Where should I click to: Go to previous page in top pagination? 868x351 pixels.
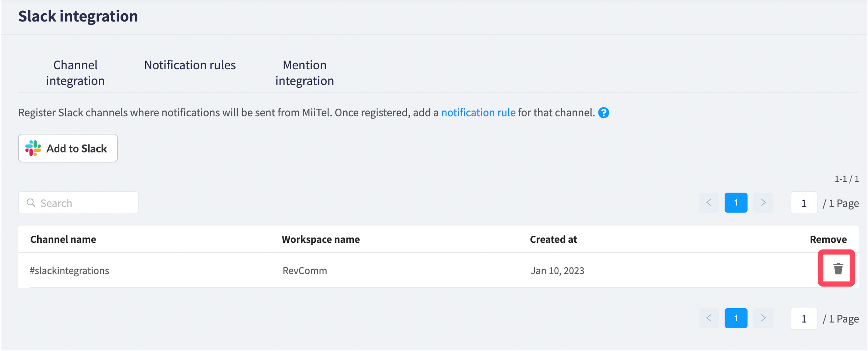click(x=708, y=203)
